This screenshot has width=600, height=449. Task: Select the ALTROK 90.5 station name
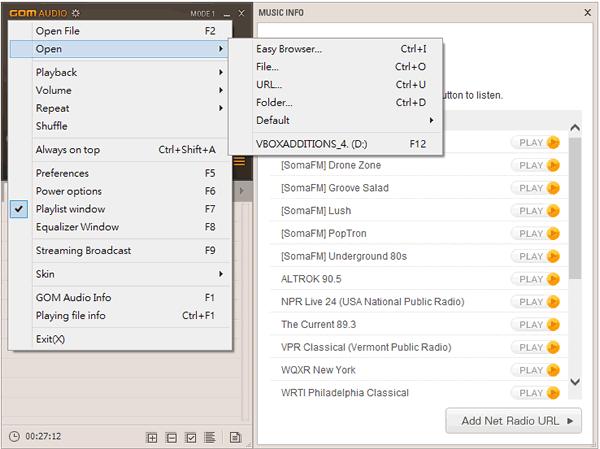pos(311,279)
